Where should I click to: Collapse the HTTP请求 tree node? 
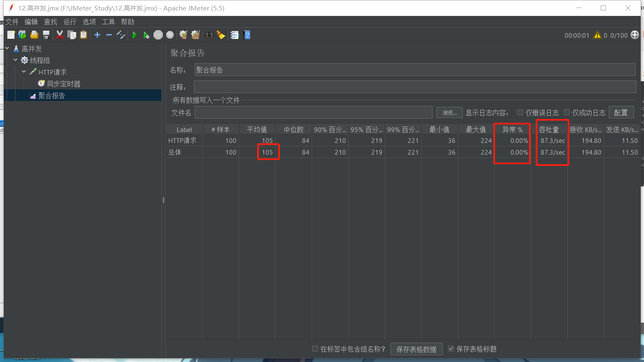point(24,72)
